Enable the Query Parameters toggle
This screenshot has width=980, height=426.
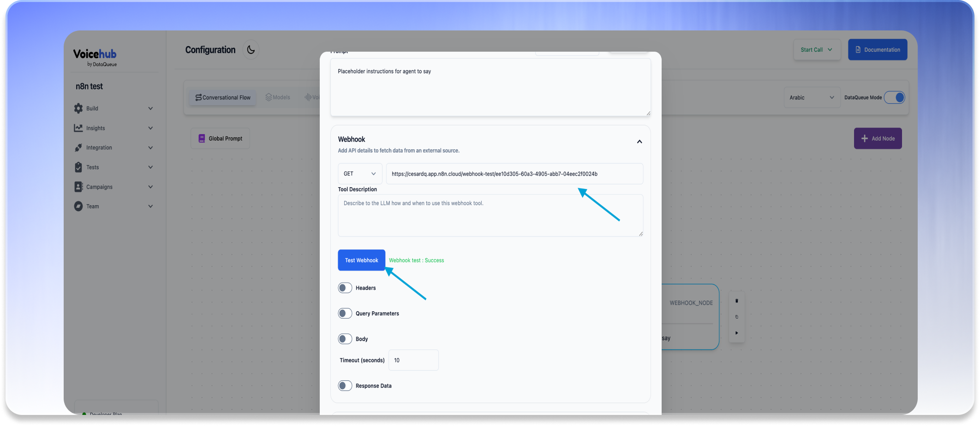(345, 314)
